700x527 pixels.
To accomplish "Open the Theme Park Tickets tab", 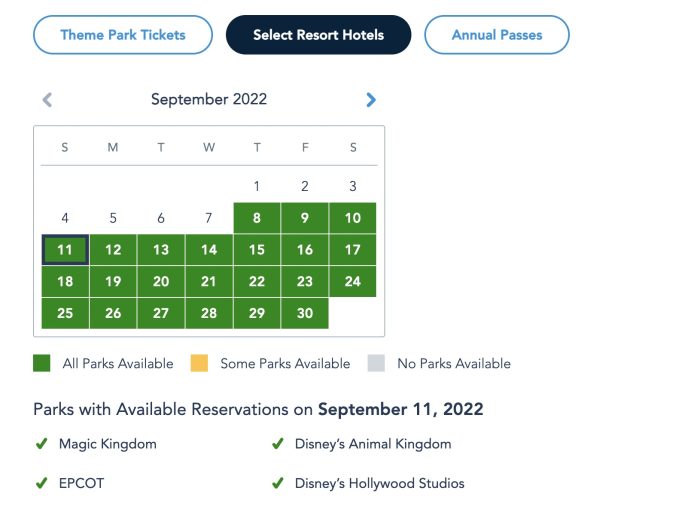I will 123,35.
